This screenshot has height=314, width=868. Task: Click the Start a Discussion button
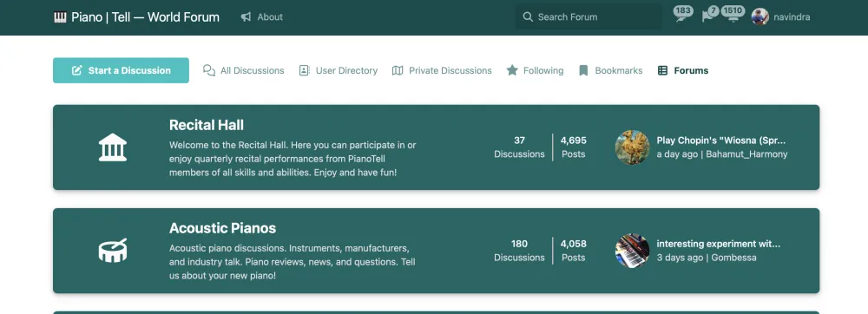click(x=121, y=70)
